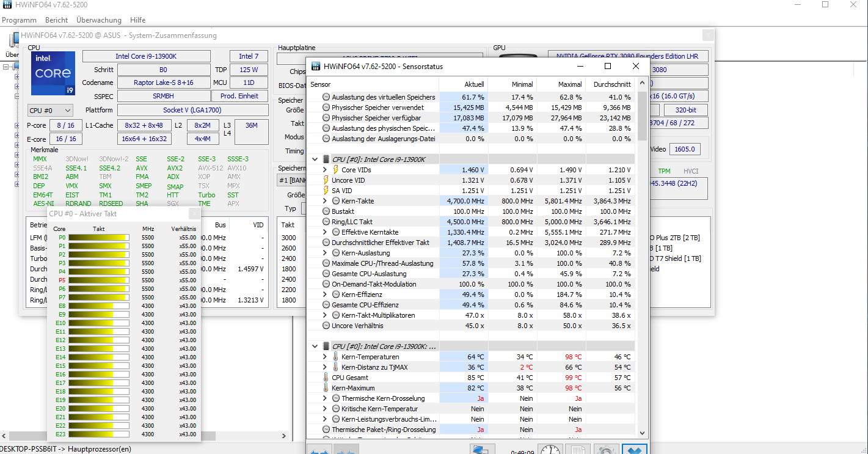Click clock reset icon in Sensorstatus toolbar
This screenshot has width=868, height=454.
pyautogui.click(x=550, y=450)
